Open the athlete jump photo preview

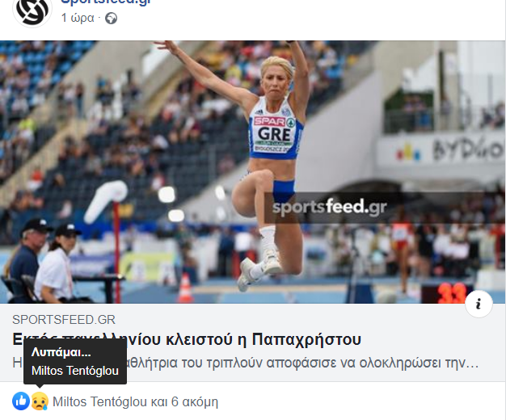tap(253, 172)
